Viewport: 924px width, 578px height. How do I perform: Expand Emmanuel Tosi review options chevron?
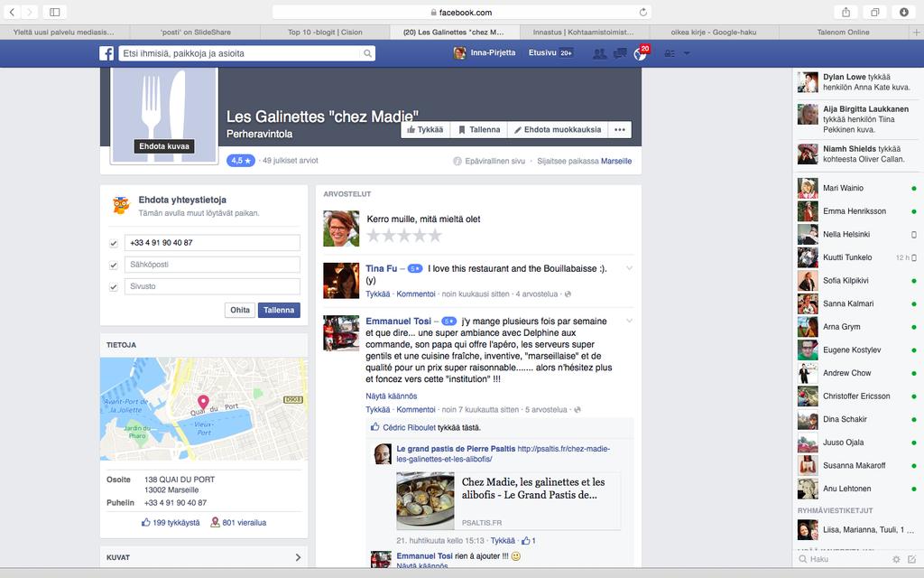[x=629, y=321]
